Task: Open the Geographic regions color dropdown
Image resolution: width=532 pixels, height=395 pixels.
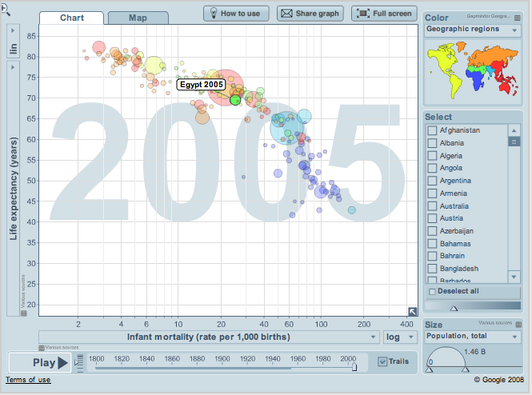Action: click(x=470, y=30)
